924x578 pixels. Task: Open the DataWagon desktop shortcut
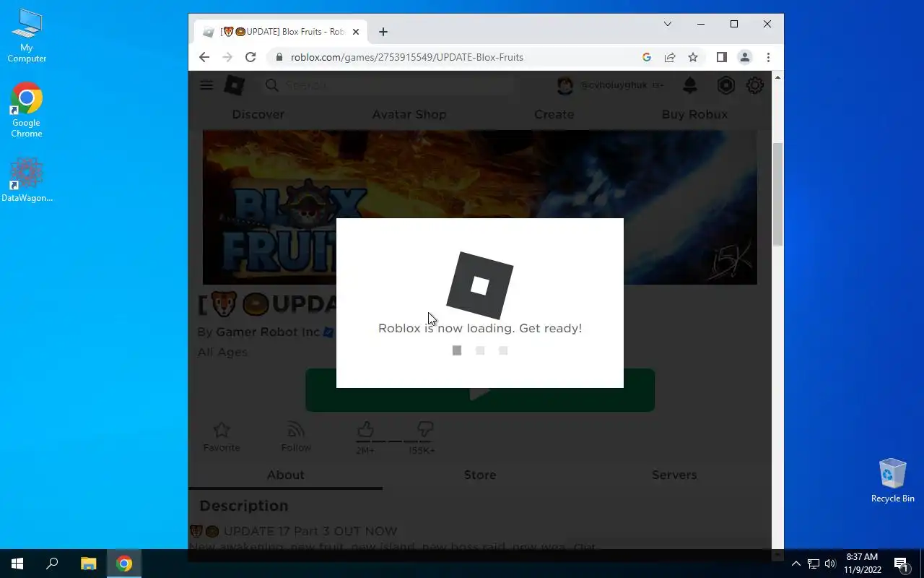(27, 180)
